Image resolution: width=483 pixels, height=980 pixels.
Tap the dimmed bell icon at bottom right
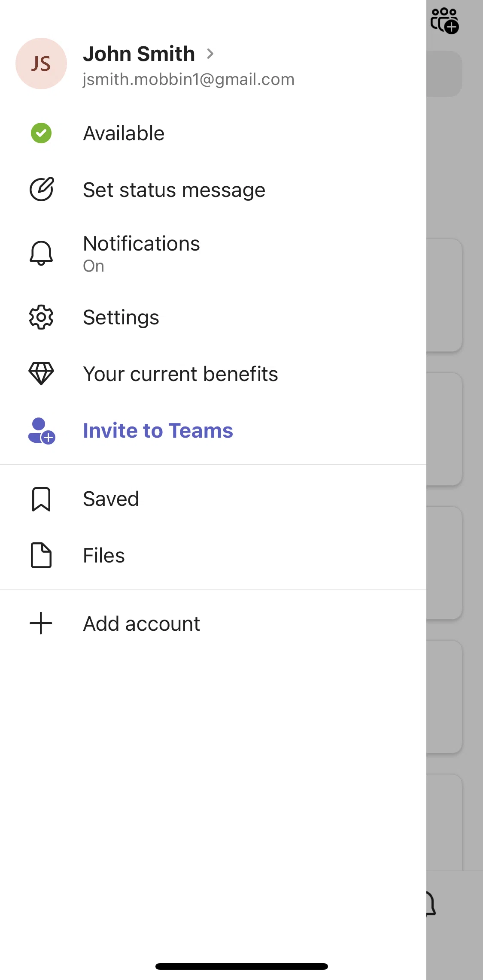click(431, 903)
